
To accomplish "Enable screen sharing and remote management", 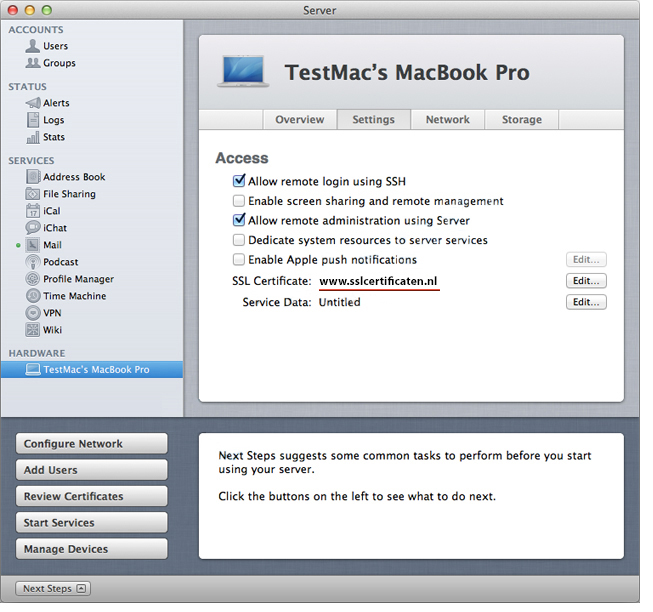I will click(x=239, y=201).
